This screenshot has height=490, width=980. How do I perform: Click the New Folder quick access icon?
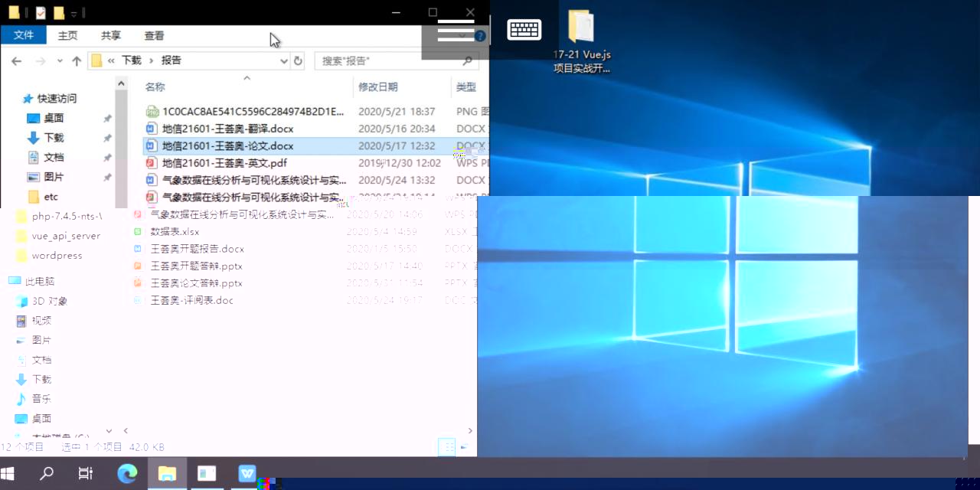point(59,12)
